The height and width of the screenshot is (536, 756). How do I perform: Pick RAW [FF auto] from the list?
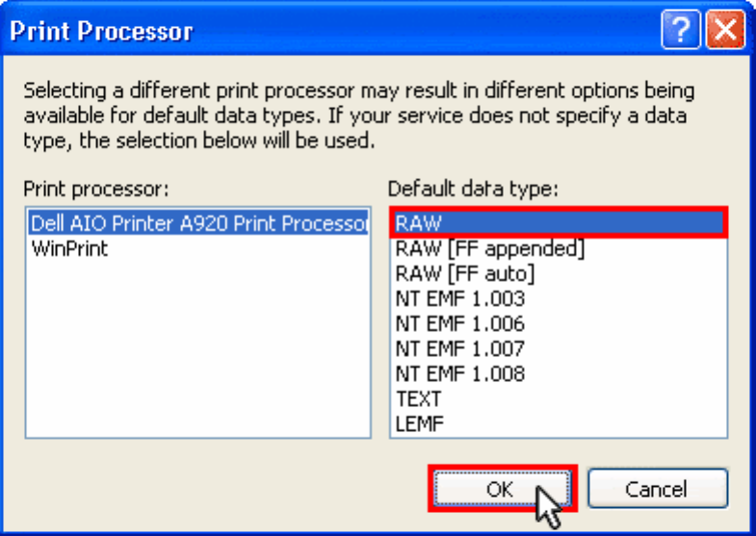[x=464, y=273]
